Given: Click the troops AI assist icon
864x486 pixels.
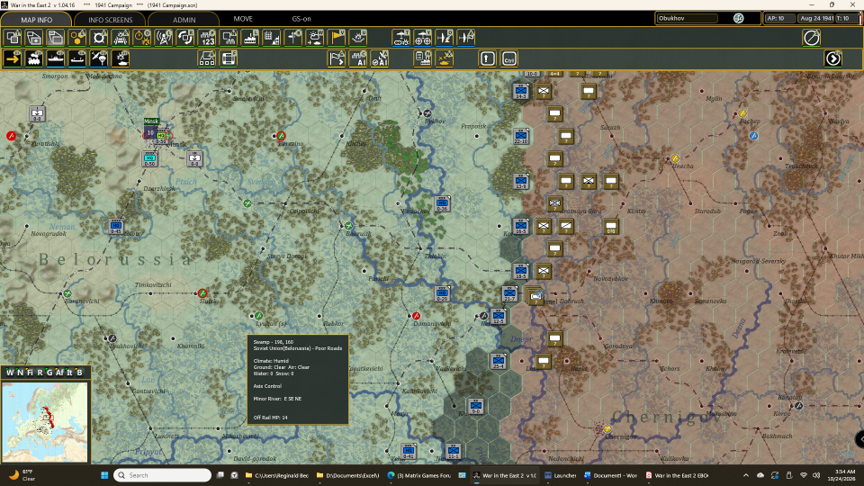Looking at the screenshot, I should tap(358, 58).
